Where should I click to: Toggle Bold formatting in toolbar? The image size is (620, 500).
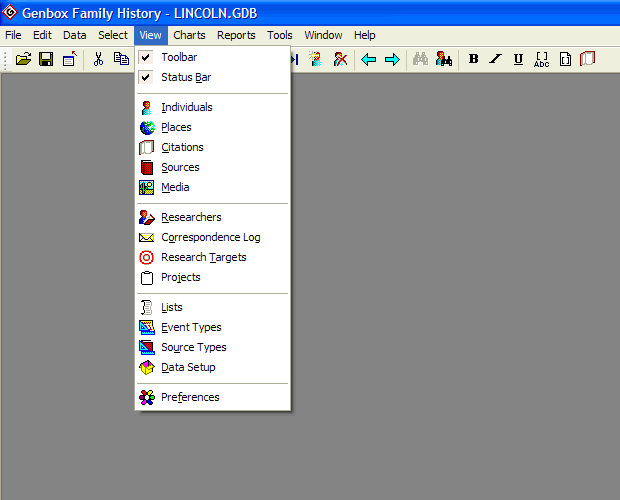(474, 59)
